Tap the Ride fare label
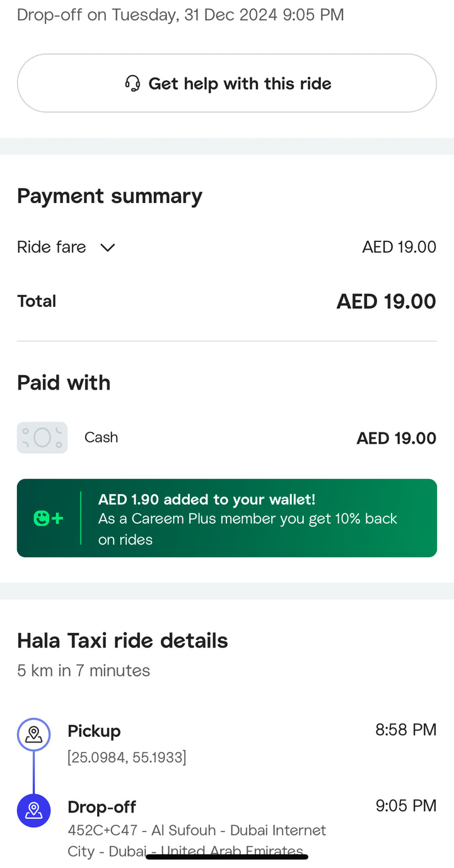Viewport: 454px width, 868px height. click(x=52, y=247)
